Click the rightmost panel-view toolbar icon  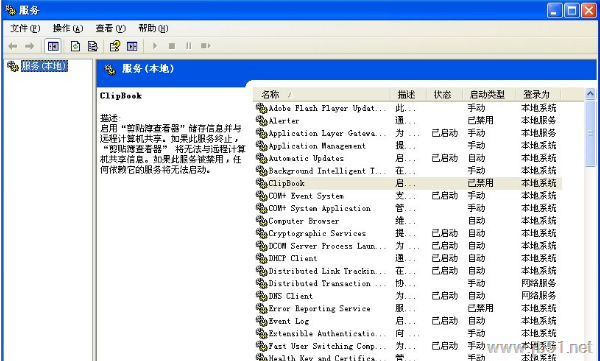[132, 46]
